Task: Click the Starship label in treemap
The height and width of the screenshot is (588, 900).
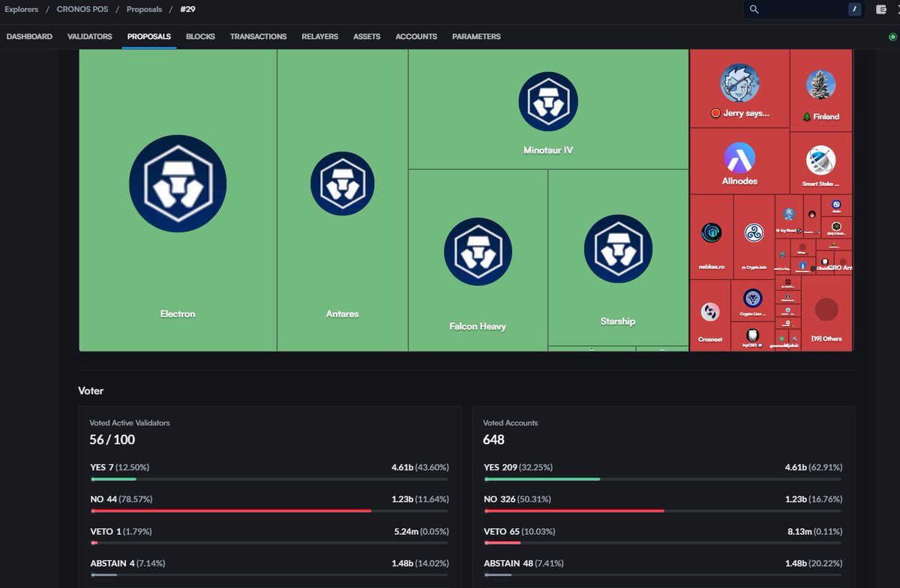Action: coord(618,321)
